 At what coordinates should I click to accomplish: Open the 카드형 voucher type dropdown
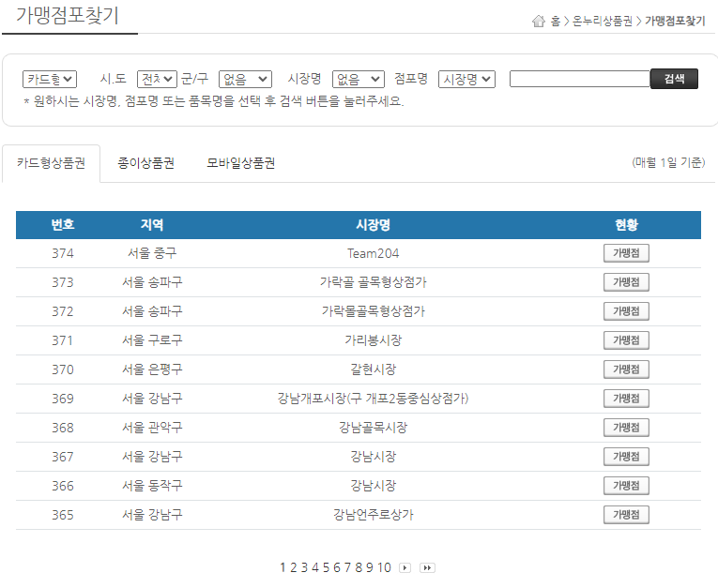50,79
